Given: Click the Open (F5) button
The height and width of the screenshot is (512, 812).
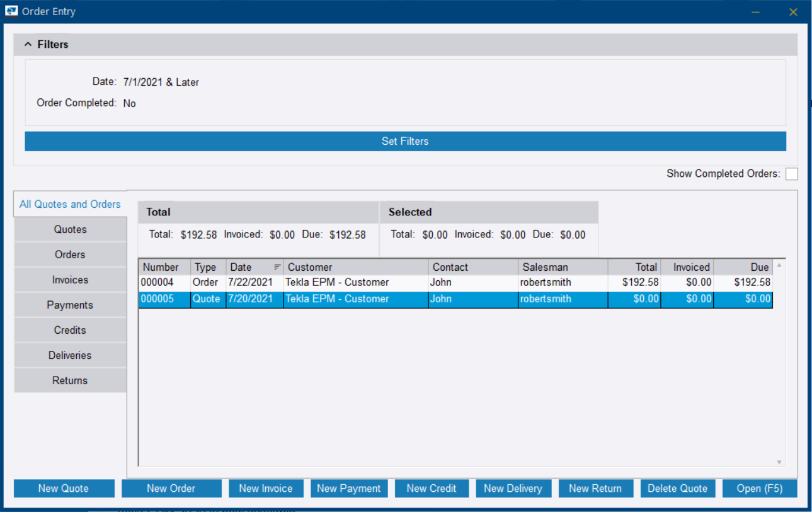Looking at the screenshot, I should coord(760,489).
